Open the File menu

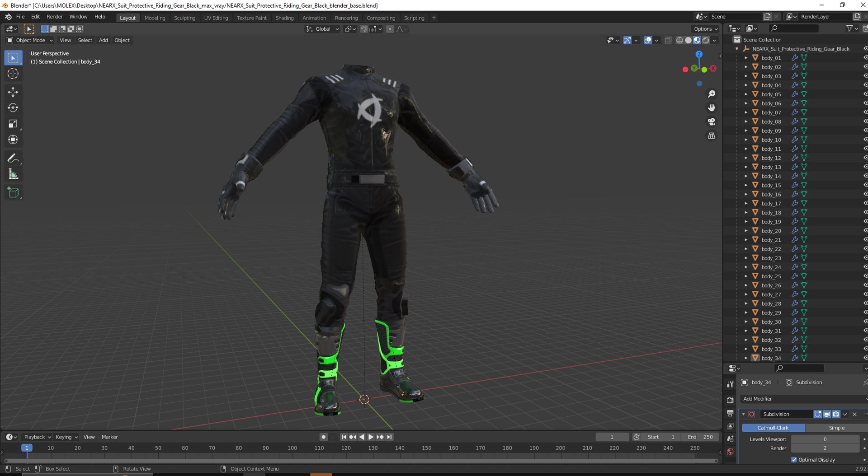click(x=20, y=17)
